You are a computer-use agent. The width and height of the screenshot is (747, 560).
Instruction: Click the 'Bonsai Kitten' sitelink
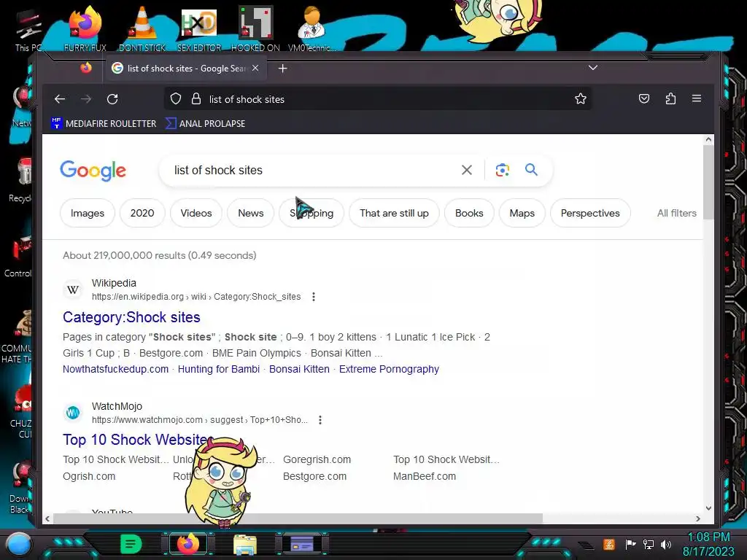[x=299, y=369]
